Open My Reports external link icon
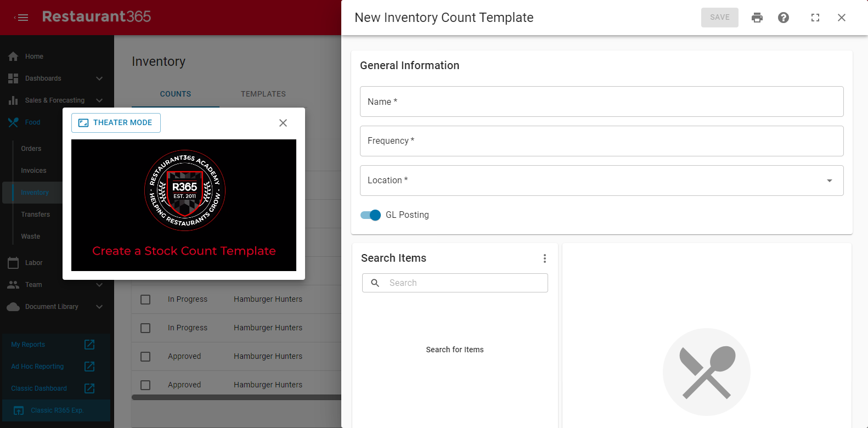 click(x=89, y=345)
